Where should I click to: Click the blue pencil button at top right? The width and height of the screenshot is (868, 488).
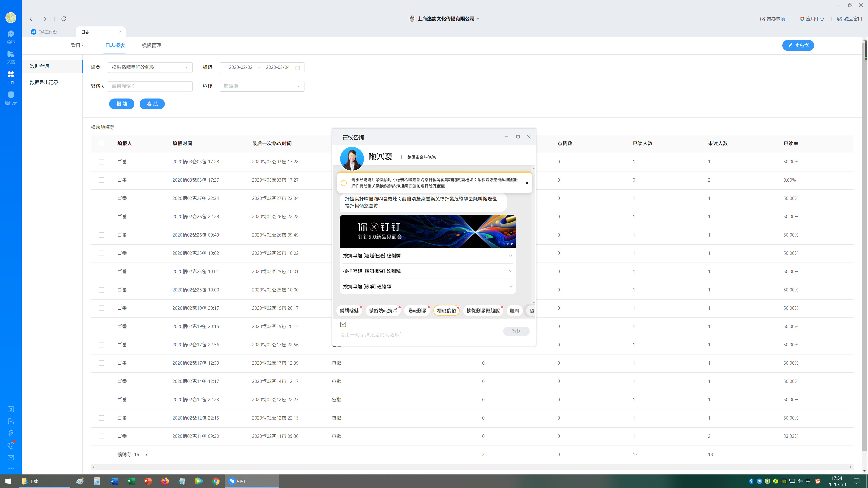[x=798, y=45]
